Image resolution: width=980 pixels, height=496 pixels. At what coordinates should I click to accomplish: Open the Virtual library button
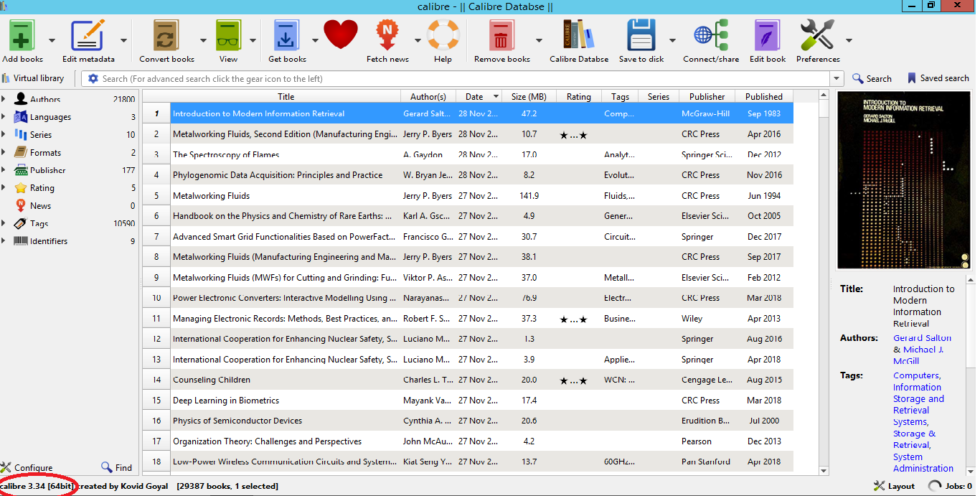point(33,78)
